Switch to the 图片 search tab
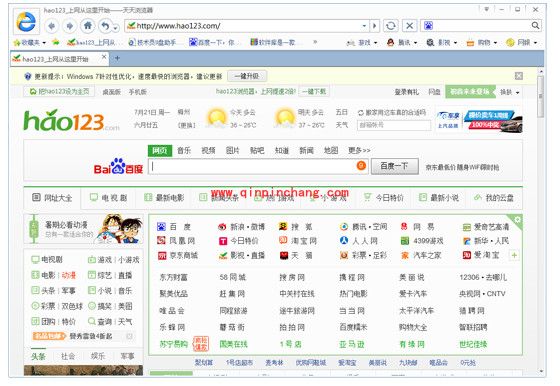Screen dimensions: 560x386 [232, 151]
